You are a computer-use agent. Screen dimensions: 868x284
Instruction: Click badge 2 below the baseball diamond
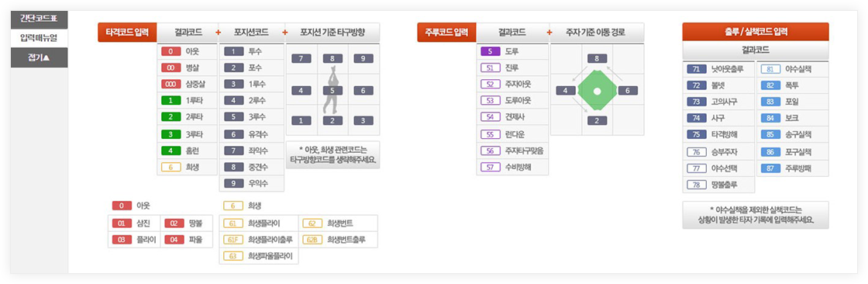point(597,120)
